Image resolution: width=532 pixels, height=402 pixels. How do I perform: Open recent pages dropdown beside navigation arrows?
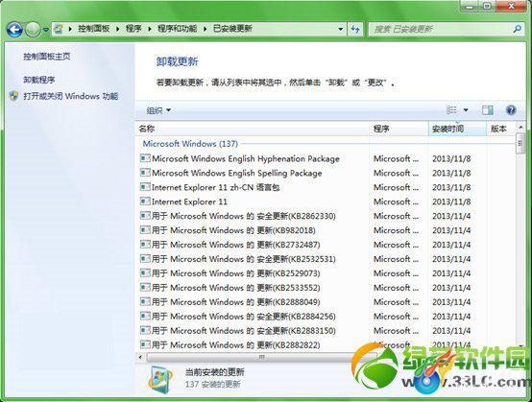(46, 30)
